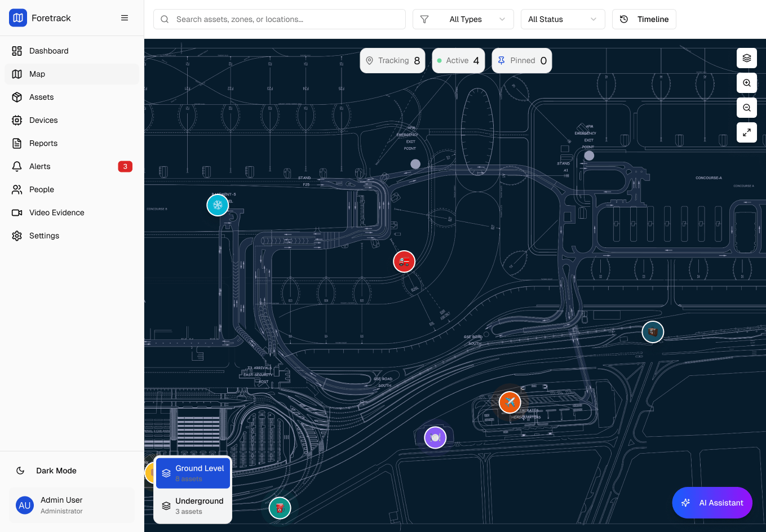Open the Reports page
This screenshot has height=532, width=766.
click(x=72, y=143)
